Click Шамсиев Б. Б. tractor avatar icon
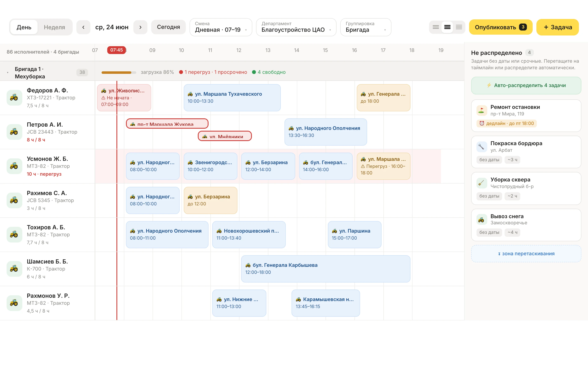This screenshot has height=379, width=588. pos(14,269)
